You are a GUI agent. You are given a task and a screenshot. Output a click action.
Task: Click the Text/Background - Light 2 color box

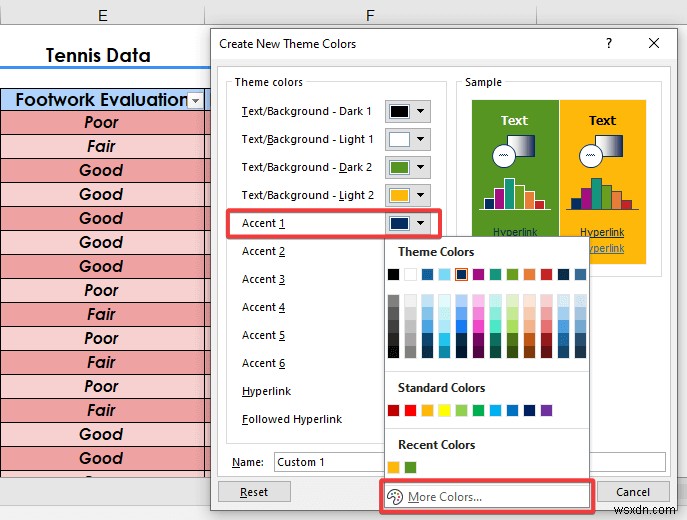(399, 195)
